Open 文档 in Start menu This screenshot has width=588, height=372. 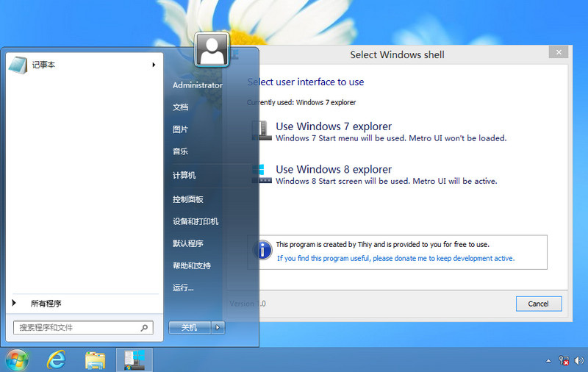point(180,107)
